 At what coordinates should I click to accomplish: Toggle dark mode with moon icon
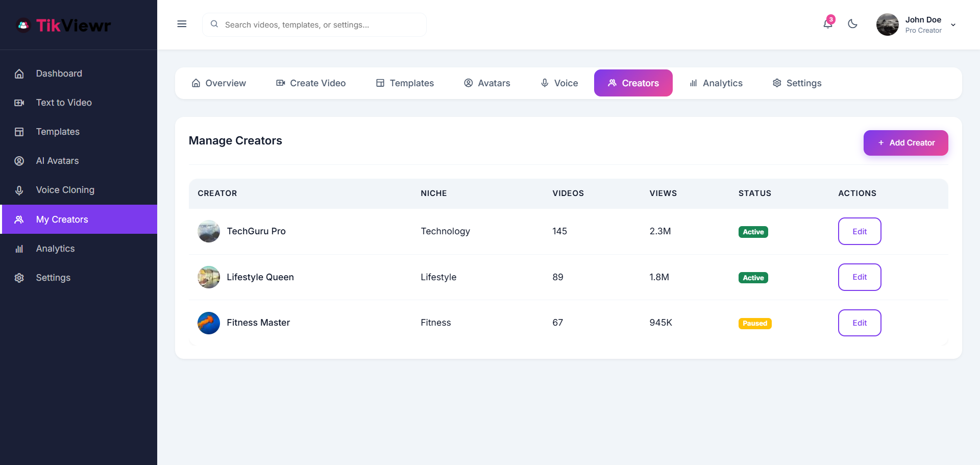click(852, 24)
